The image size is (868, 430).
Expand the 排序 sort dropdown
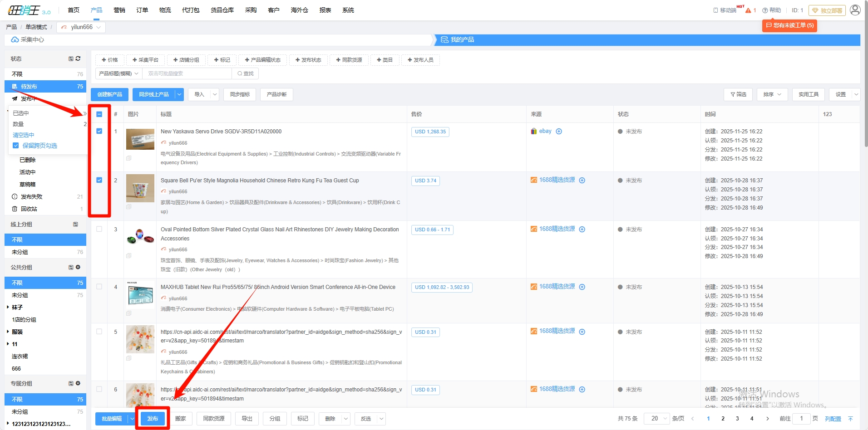point(772,94)
